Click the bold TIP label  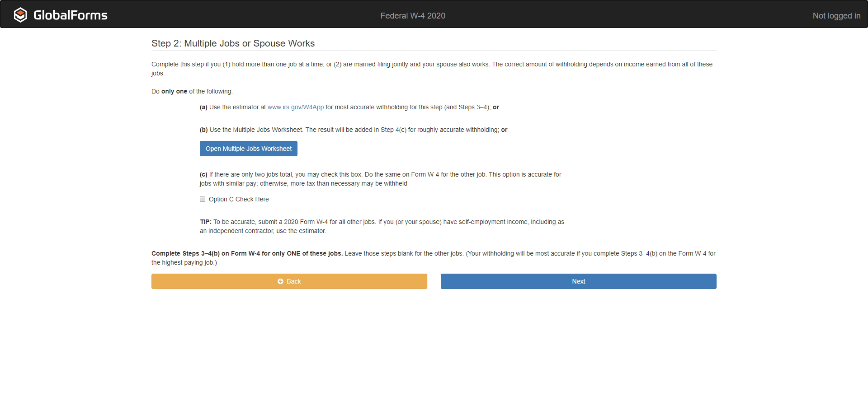[205, 222]
